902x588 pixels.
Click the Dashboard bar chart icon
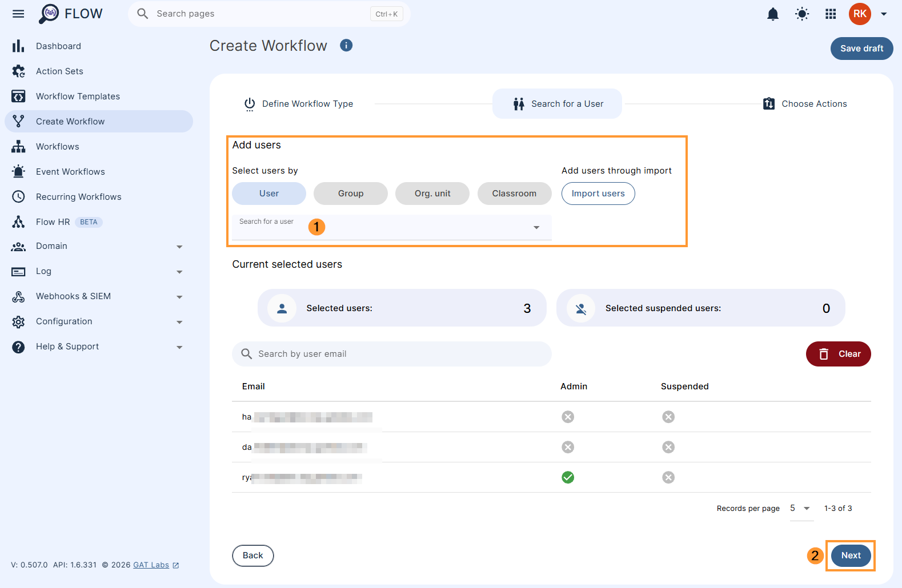pos(18,46)
